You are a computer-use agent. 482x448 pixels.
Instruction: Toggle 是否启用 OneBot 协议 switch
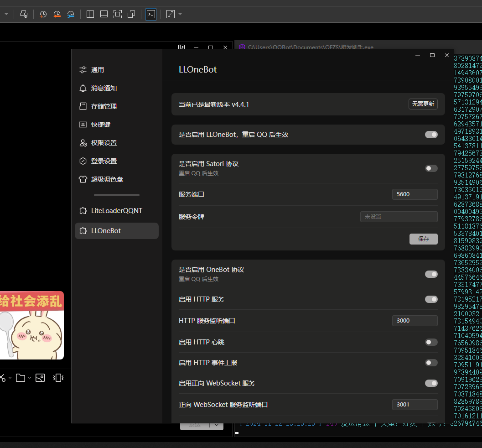(x=431, y=274)
